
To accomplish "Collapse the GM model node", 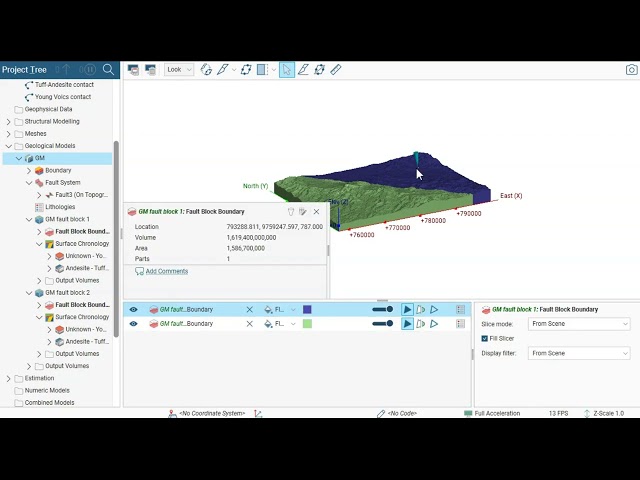I will (19, 158).
